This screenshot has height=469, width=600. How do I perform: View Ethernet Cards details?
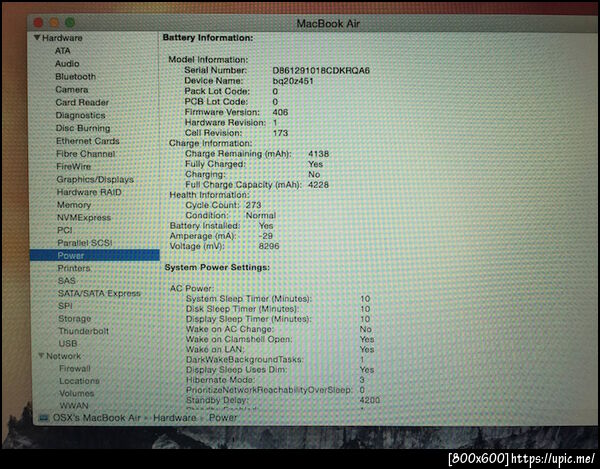(88, 141)
